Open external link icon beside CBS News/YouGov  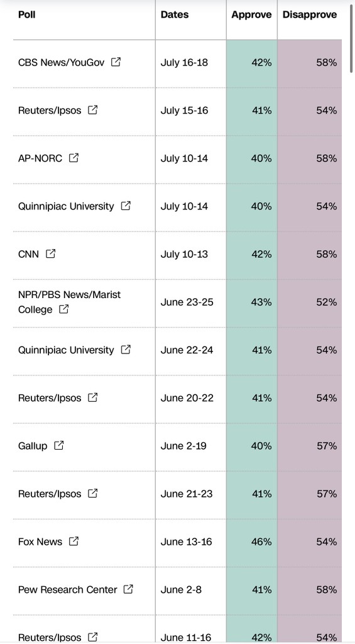[x=116, y=62]
